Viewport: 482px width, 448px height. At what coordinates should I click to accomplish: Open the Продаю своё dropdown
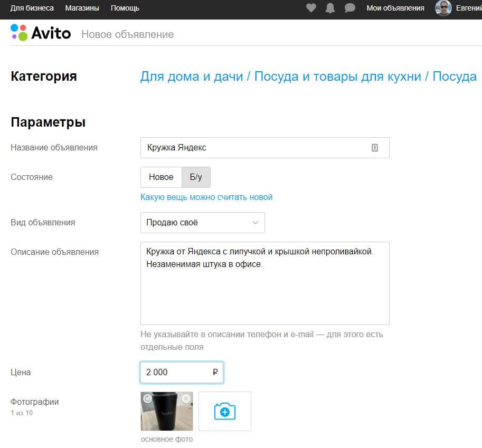click(202, 223)
